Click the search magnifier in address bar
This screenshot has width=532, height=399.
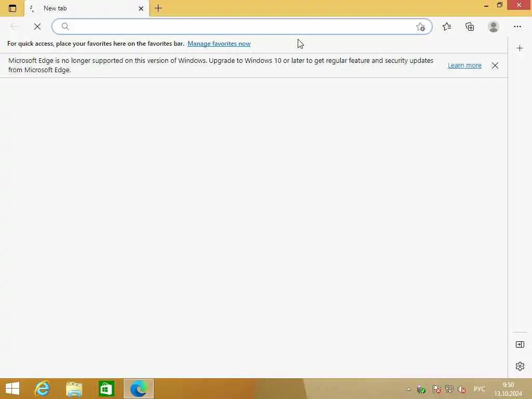65,26
